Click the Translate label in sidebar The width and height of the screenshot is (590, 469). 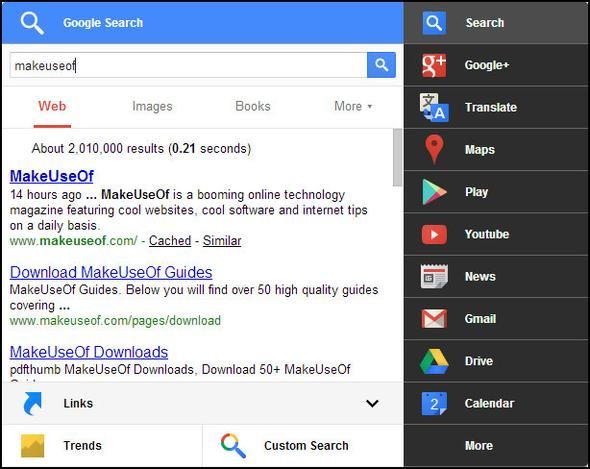click(491, 107)
